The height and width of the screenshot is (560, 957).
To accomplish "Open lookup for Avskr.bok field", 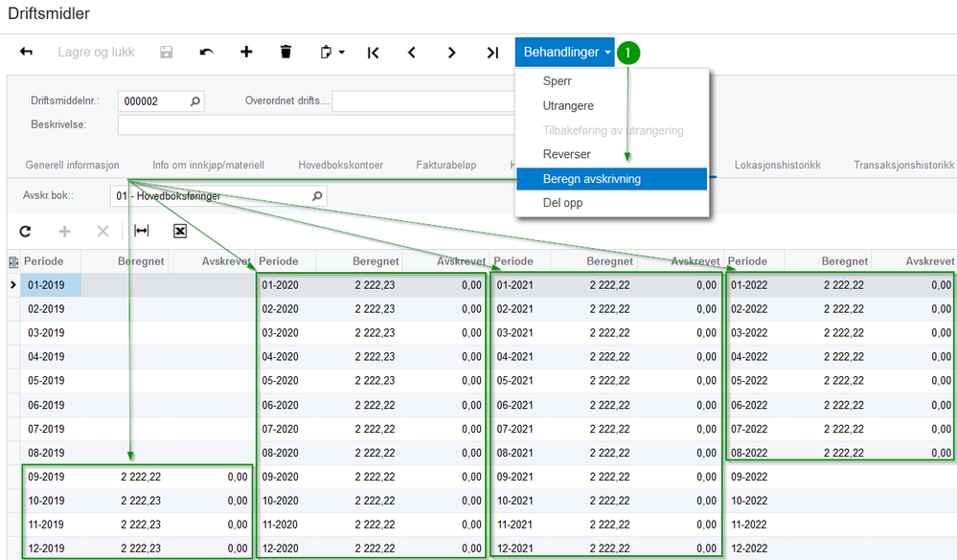I will (x=317, y=196).
